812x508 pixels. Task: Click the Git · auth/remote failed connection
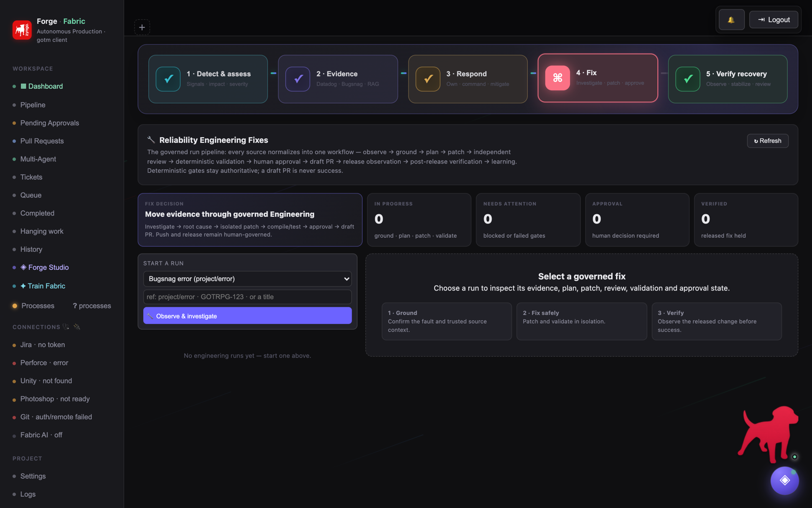pyautogui.click(x=56, y=417)
